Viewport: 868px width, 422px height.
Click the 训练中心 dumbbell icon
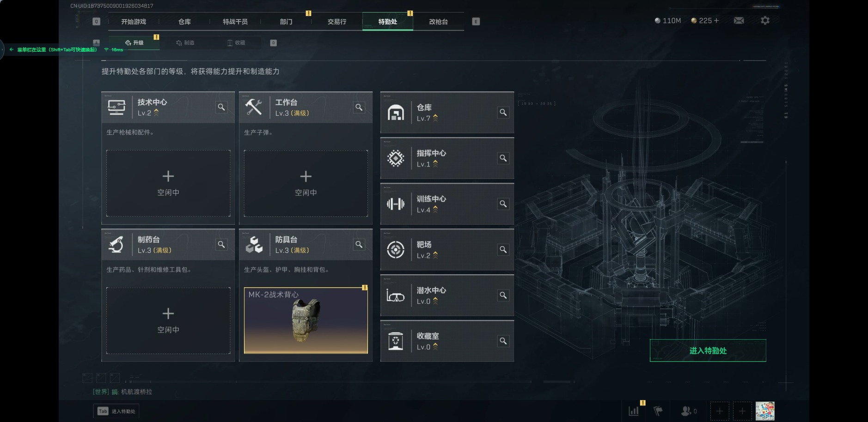coord(396,204)
